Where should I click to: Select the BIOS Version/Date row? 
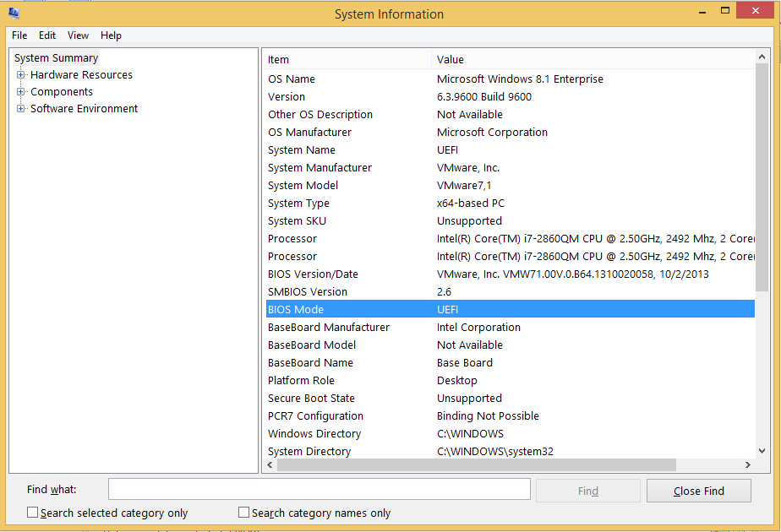tap(511, 274)
